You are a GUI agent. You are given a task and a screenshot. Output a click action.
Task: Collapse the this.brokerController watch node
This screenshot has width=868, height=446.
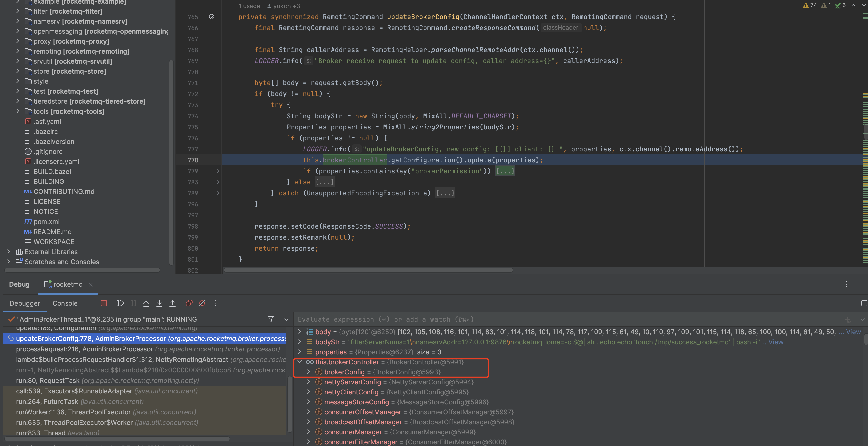coord(299,362)
